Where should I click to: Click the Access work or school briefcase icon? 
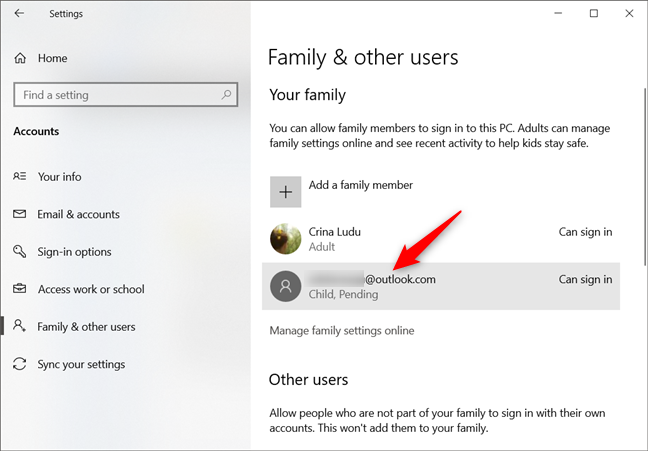tap(20, 289)
